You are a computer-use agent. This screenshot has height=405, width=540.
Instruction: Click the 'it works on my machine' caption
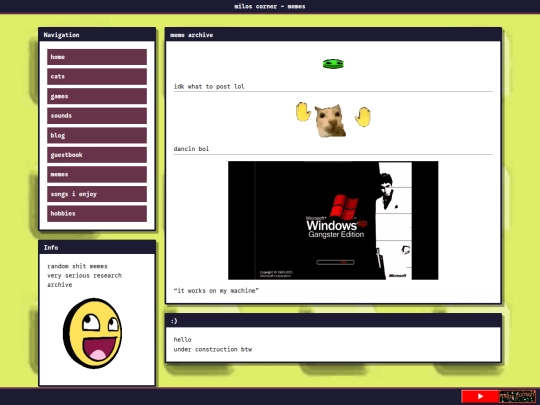(216, 291)
